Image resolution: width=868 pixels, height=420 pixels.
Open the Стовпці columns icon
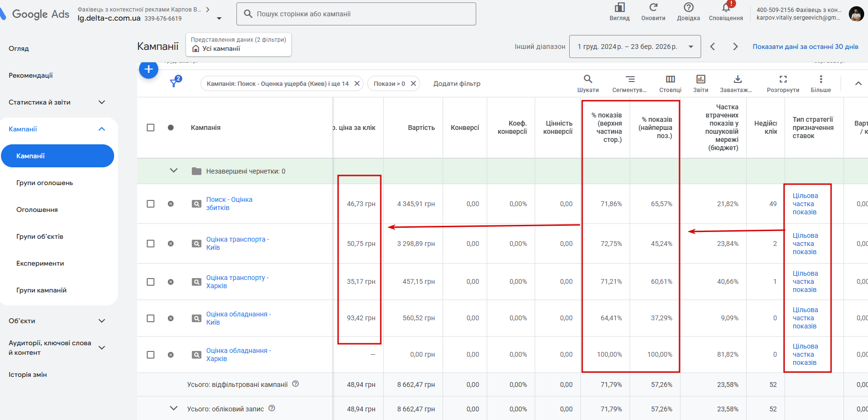pyautogui.click(x=670, y=80)
